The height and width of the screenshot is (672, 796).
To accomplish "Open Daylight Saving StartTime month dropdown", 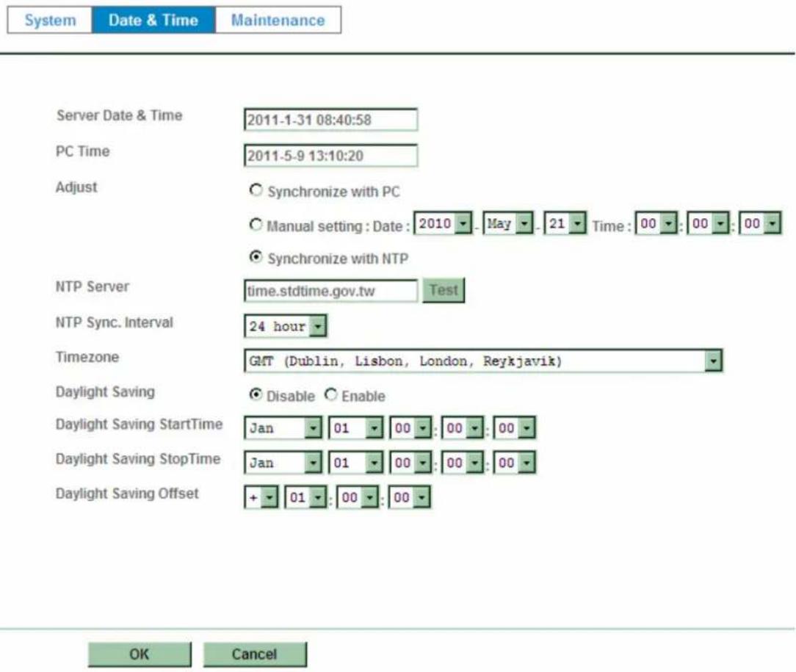I will [x=283, y=428].
